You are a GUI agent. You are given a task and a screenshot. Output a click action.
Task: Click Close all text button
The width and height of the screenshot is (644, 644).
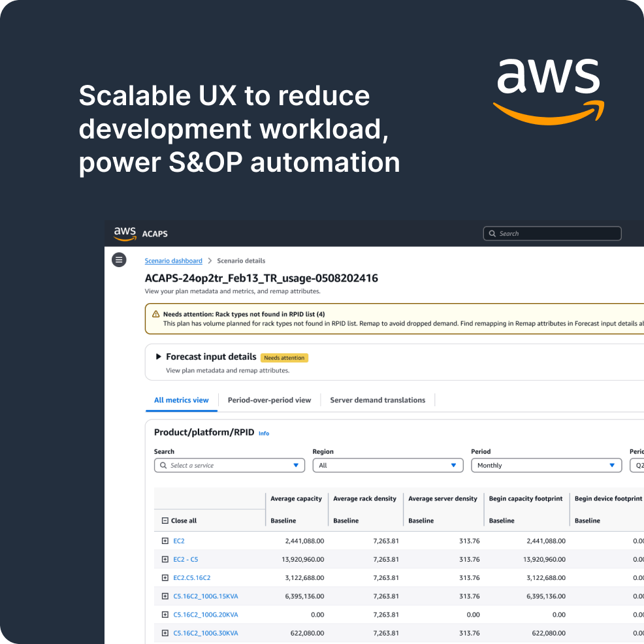point(184,521)
